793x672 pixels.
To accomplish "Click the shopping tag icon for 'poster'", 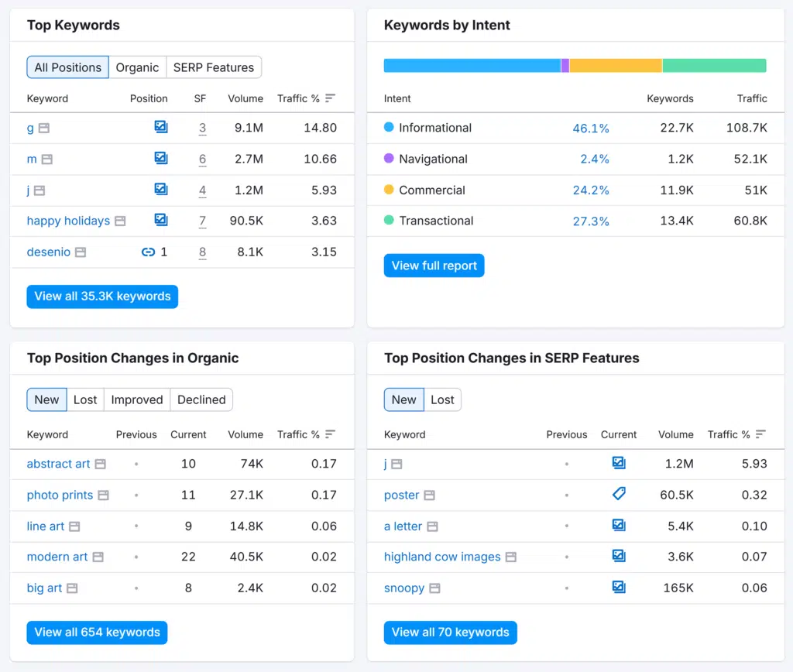I will 619,494.
